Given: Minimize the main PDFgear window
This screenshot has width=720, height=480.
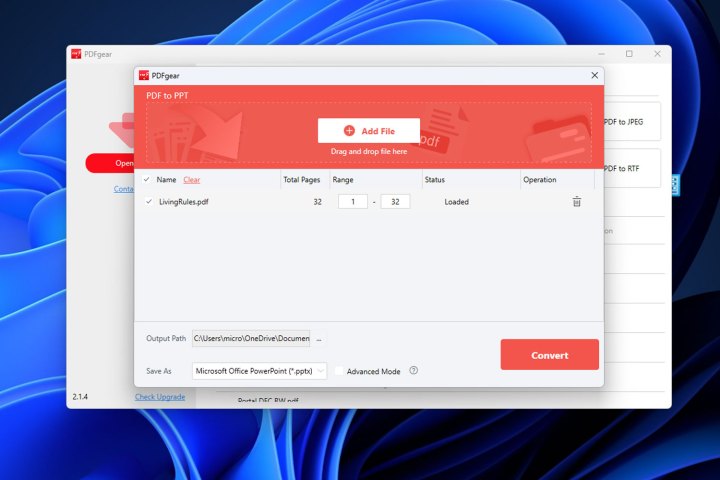Looking at the screenshot, I should click(x=602, y=54).
